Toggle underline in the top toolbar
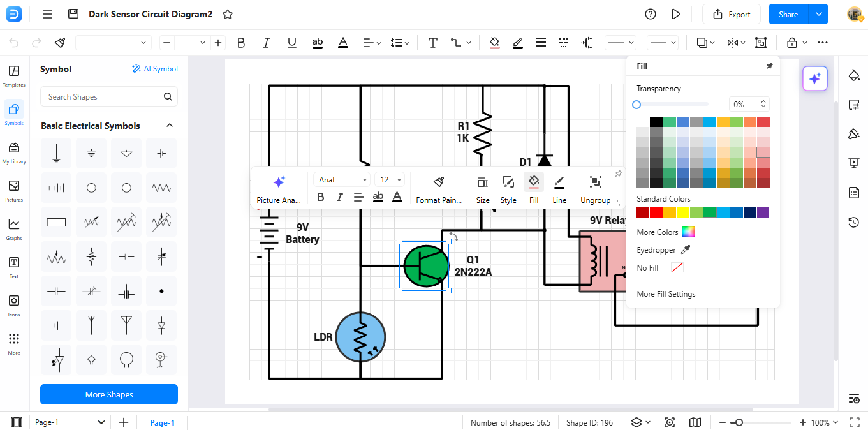 (292, 43)
